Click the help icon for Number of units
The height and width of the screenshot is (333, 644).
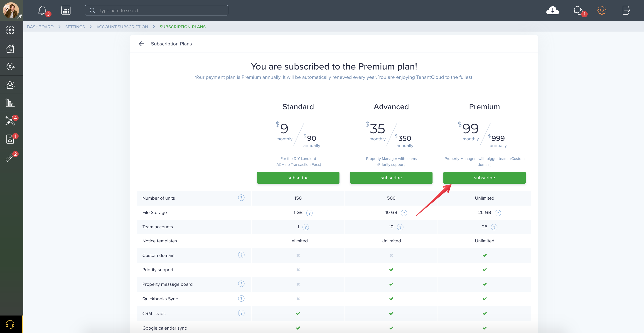(241, 198)
